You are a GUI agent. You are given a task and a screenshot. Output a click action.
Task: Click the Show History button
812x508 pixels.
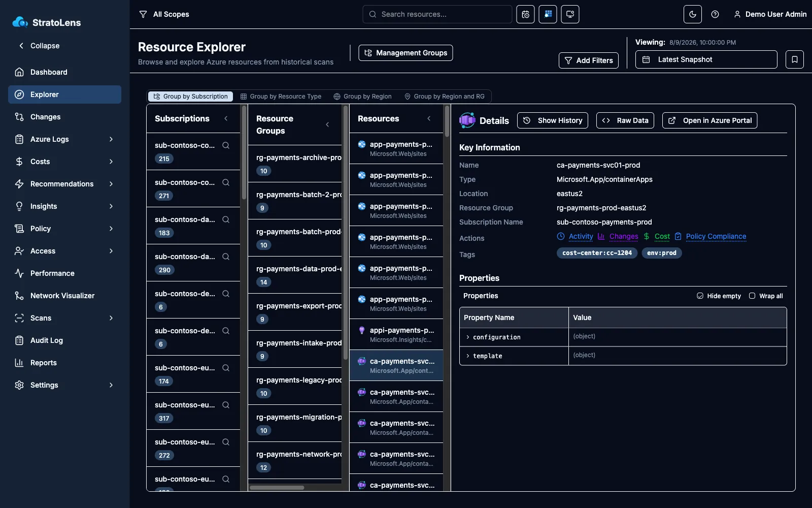tap(553, 120)
